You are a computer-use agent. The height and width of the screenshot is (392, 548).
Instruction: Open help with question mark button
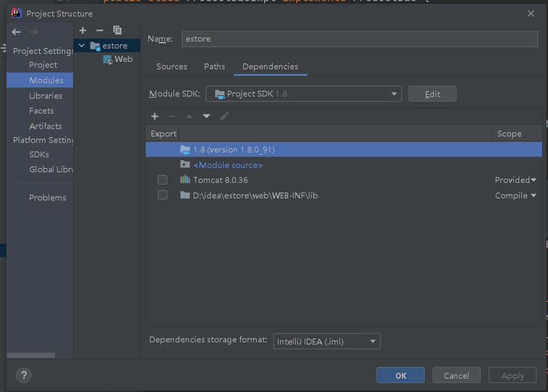pos(24,375)
